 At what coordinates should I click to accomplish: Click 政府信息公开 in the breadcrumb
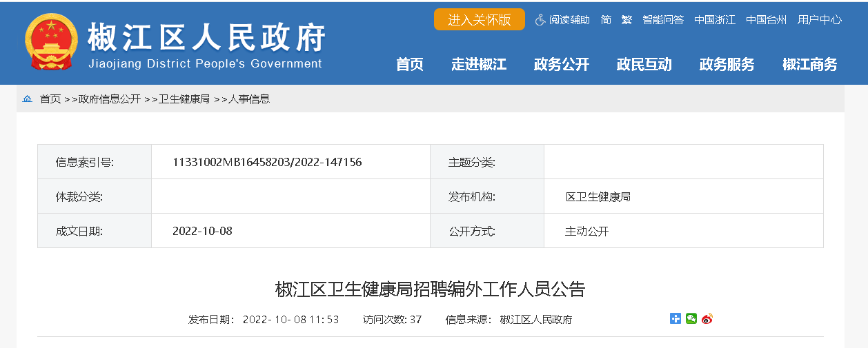coord(110,99)
